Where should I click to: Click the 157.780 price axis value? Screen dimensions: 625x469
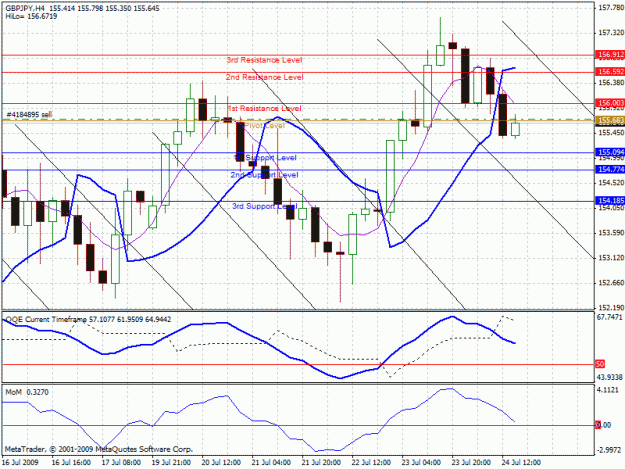[x=611, y=7]
